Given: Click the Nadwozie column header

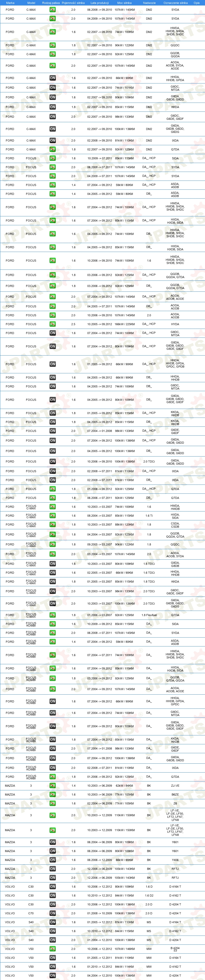Looking at the screenshot, I should [149, 3].
